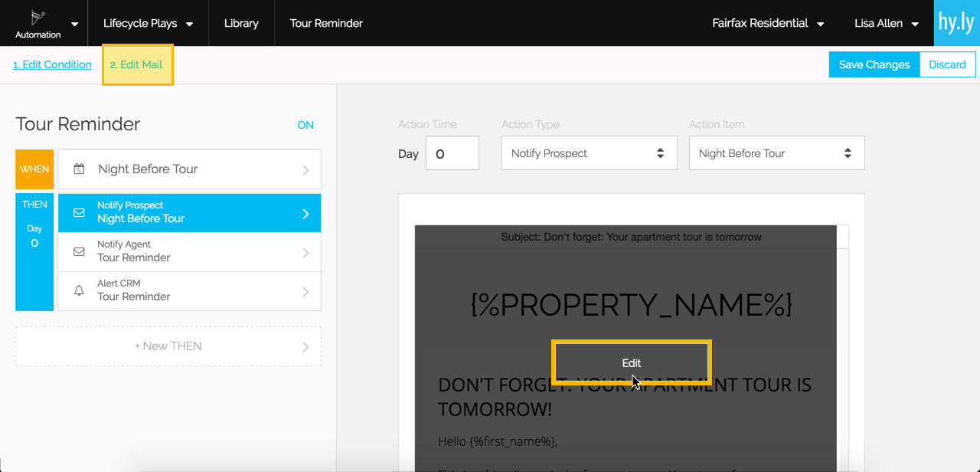Open the Lisa Allen user menu
The image size is (980, 472).
887,23
